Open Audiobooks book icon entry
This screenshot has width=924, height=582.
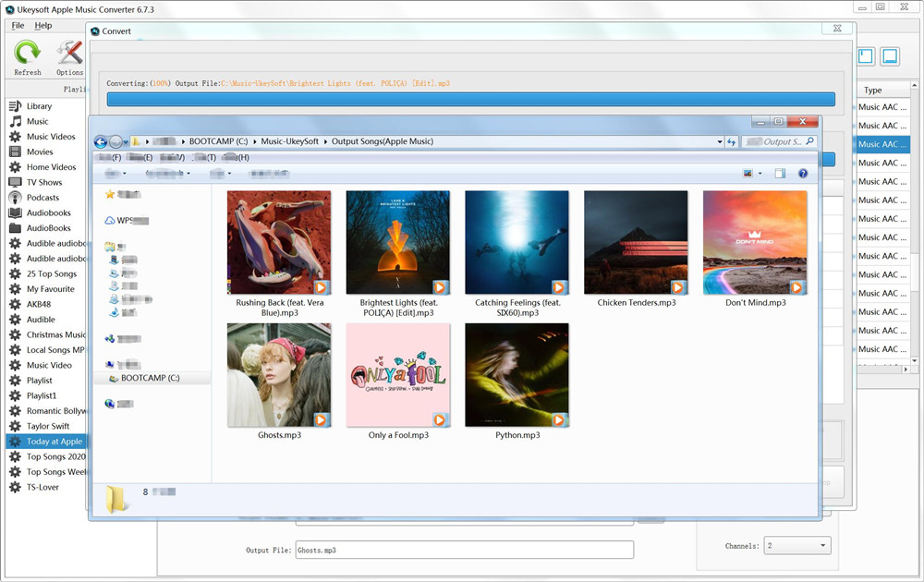click(16, 212)
